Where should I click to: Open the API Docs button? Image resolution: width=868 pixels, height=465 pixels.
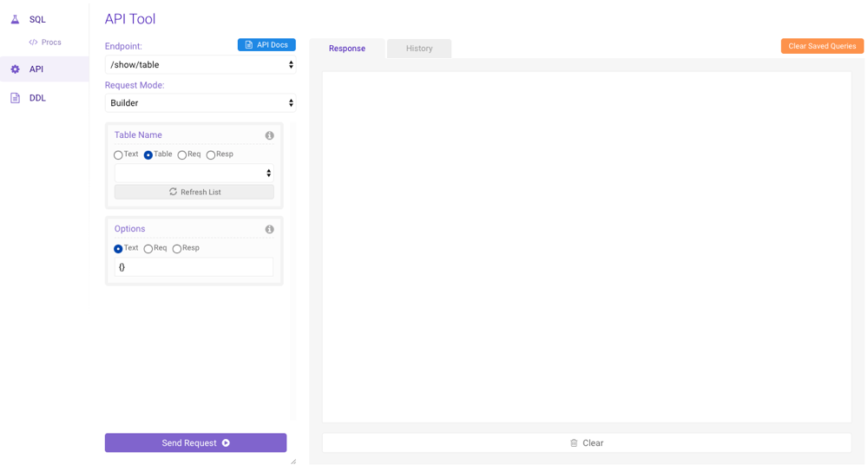point(266,45)
